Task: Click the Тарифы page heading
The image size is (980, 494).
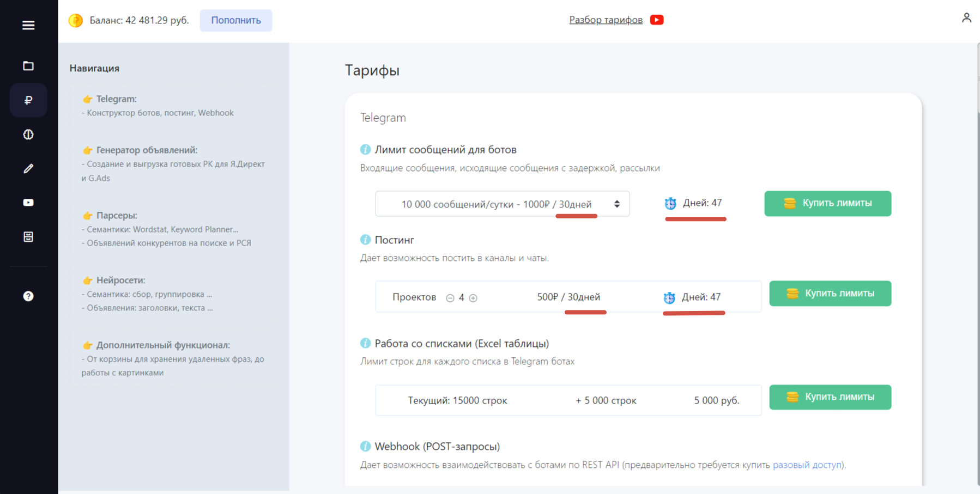Action: (372, 70)
